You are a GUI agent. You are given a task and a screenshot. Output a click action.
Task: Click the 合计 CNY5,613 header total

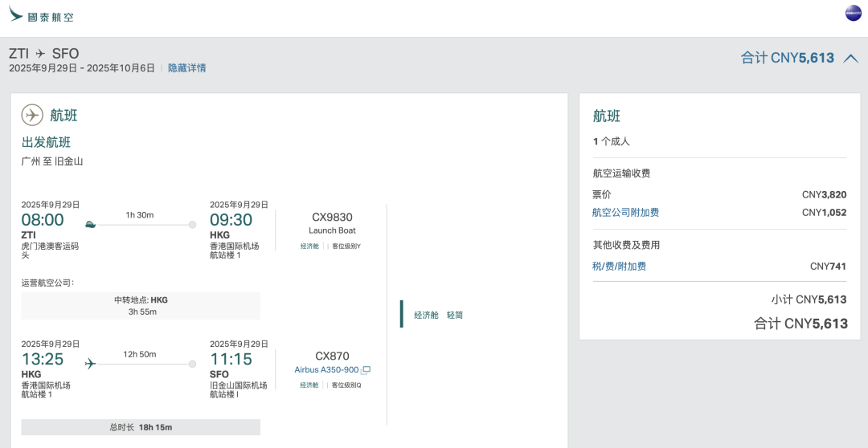(x=787, y=58)
